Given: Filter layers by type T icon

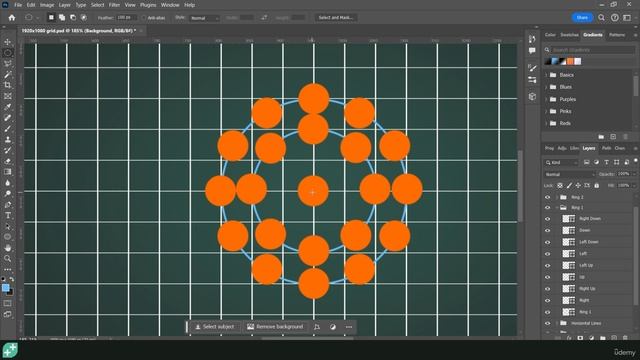Looking at the screenshot, I should coord(607,162).
